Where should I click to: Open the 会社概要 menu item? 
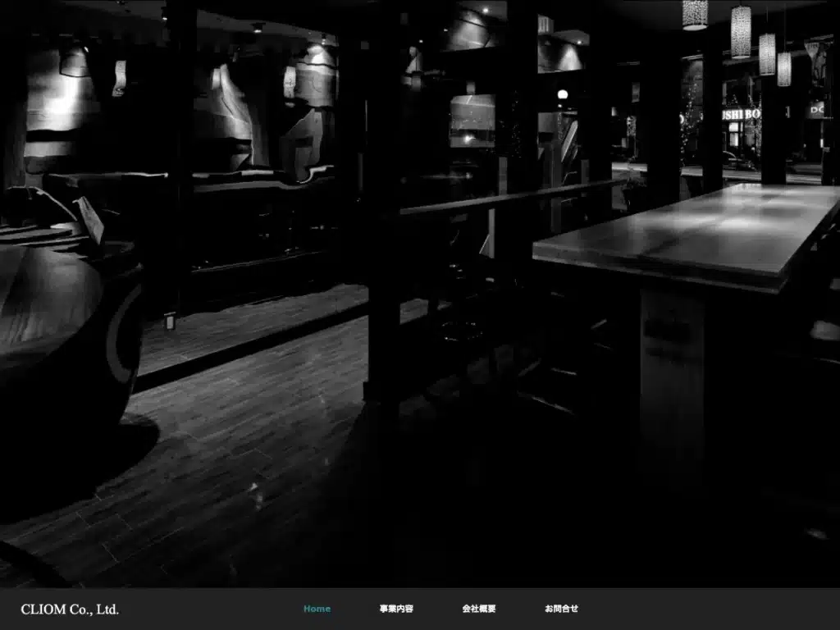479,609
